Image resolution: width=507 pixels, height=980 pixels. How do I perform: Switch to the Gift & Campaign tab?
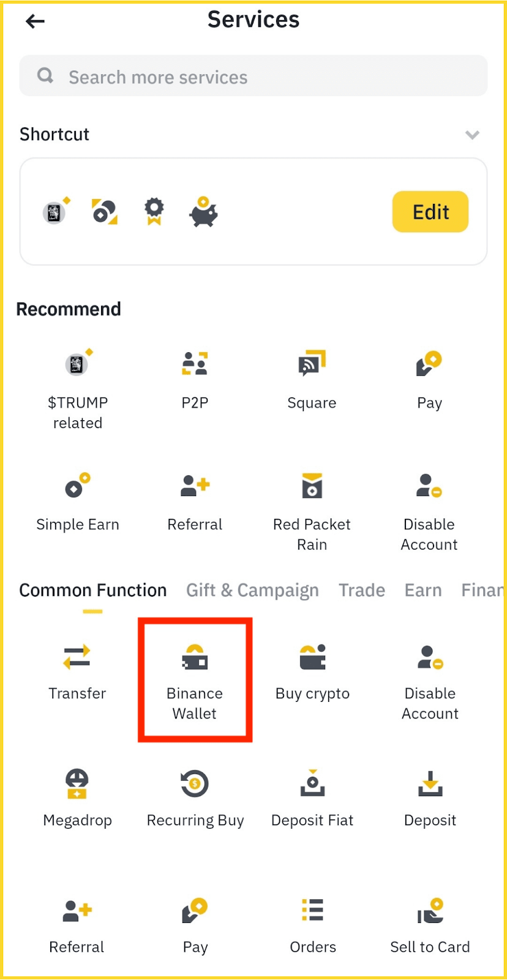[x=252, y=590]
